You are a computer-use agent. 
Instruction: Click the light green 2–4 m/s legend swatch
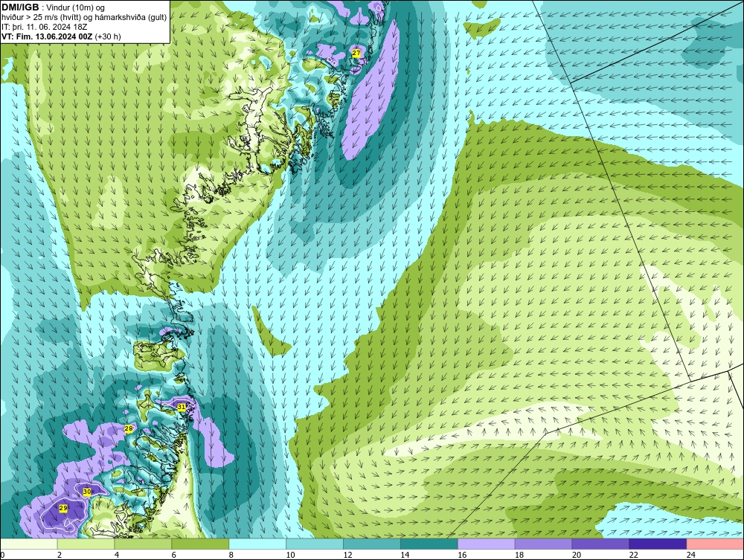[x=86, y=544]
